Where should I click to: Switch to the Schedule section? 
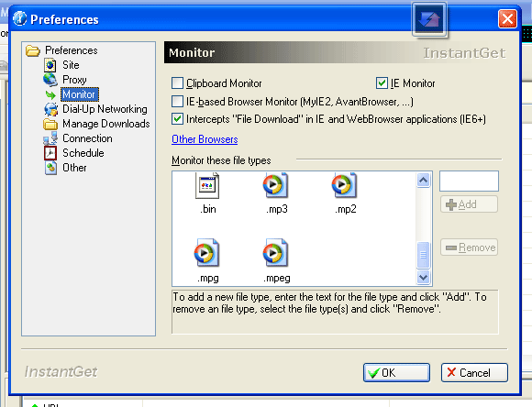[x=83, y=153]
